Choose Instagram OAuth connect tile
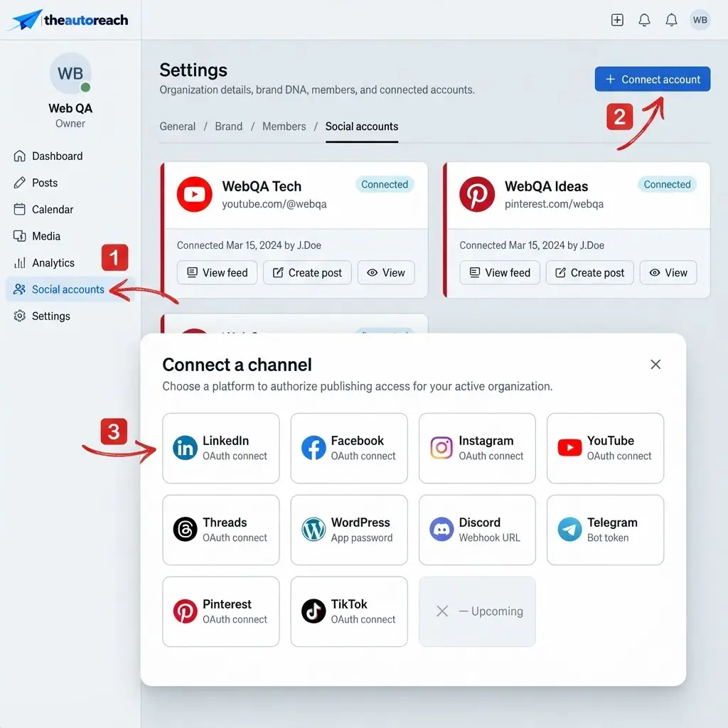This screenshot has width=728, height=728. pos(477,448)
